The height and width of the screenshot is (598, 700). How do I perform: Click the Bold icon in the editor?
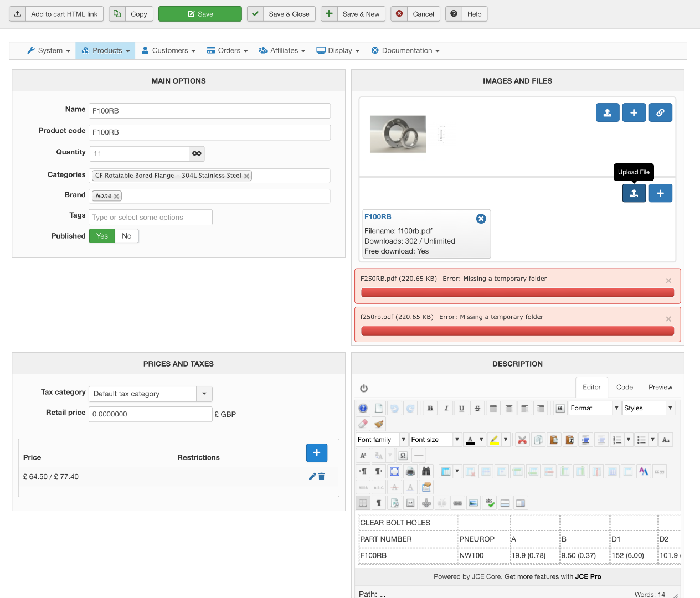[430, 409]
